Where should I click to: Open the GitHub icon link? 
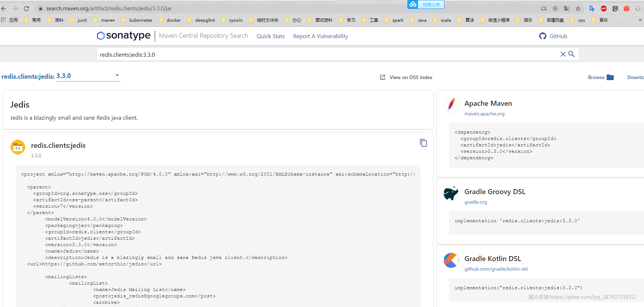coord(542,36)
